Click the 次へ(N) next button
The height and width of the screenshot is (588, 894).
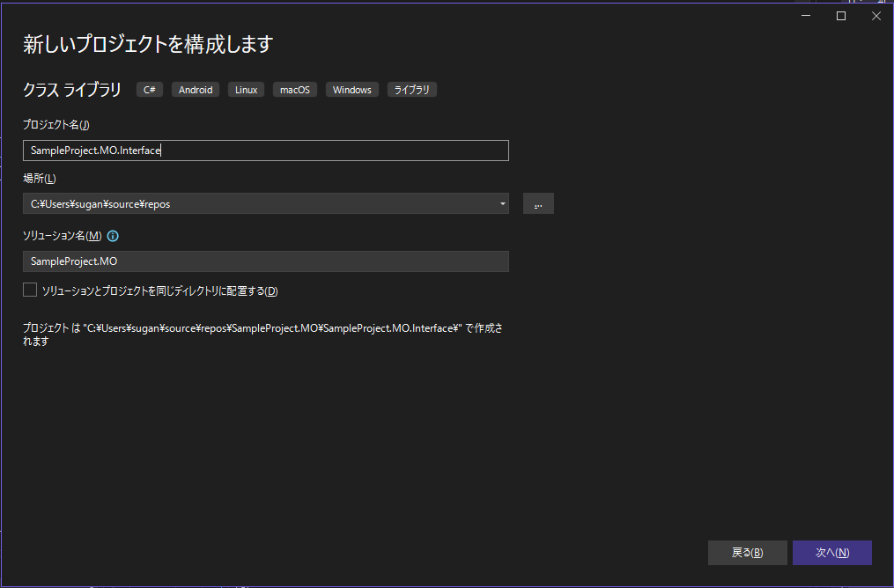pyautogui.click(x=831, y=553)
